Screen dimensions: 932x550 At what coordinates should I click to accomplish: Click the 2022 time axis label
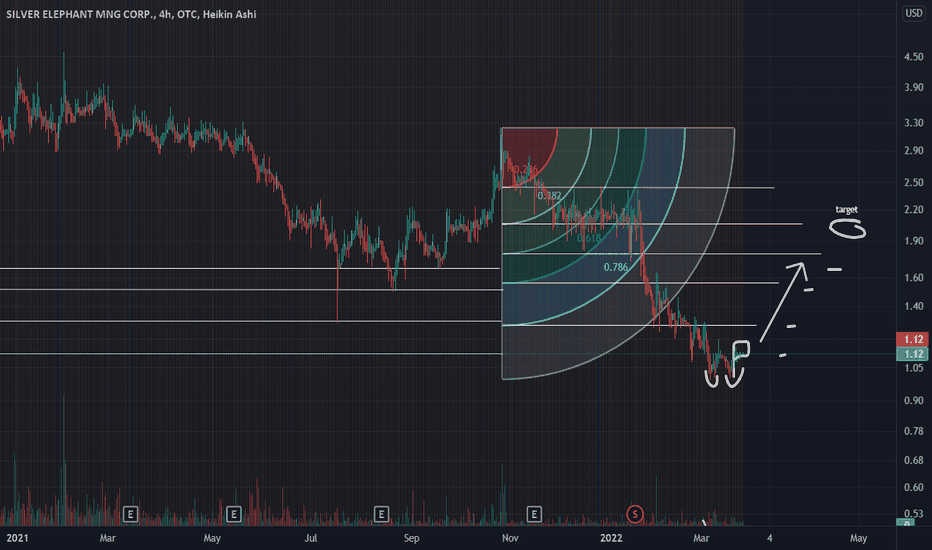pyautogui.click(x=611, y=538)
